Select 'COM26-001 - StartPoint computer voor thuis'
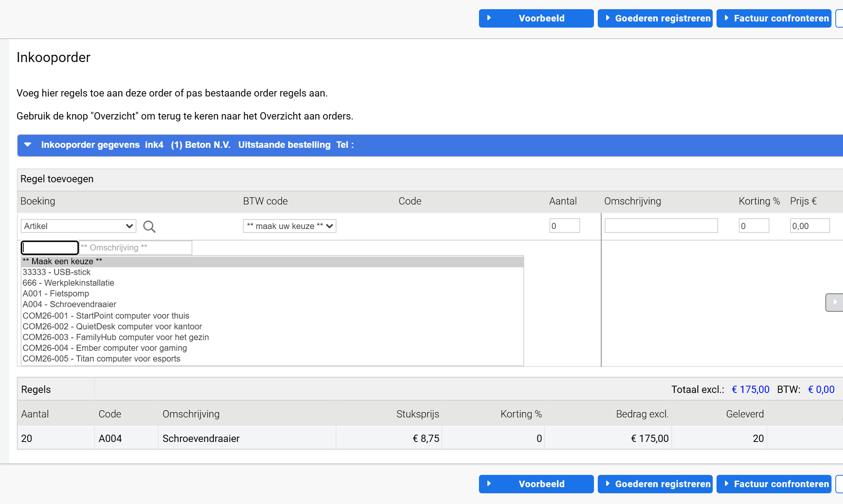 pyautogui.click(x=272, y=316)
